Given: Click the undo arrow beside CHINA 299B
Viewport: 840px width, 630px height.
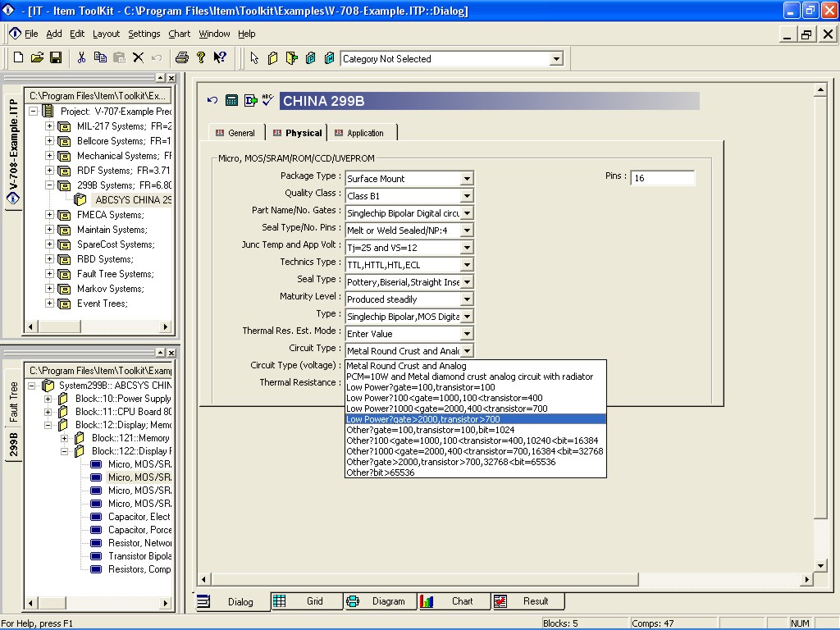Looking at the screenshot, I should [x=212, y=100].
